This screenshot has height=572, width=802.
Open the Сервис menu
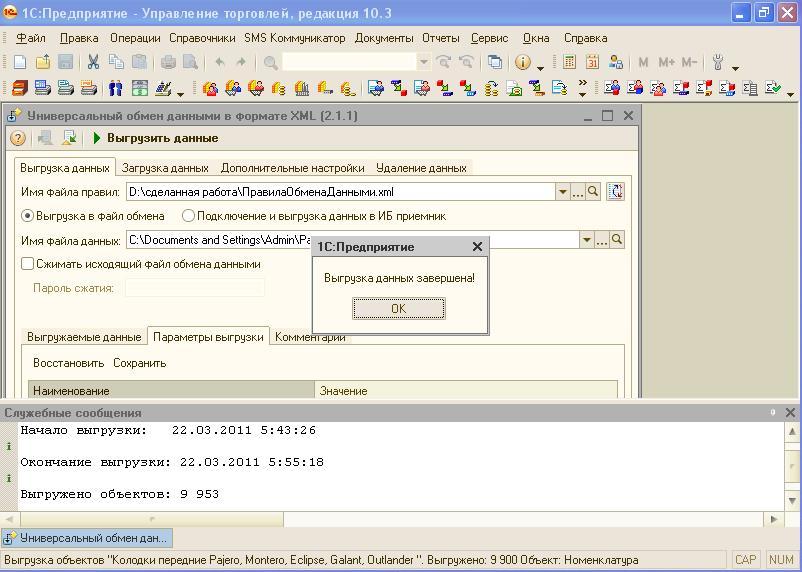489,38
